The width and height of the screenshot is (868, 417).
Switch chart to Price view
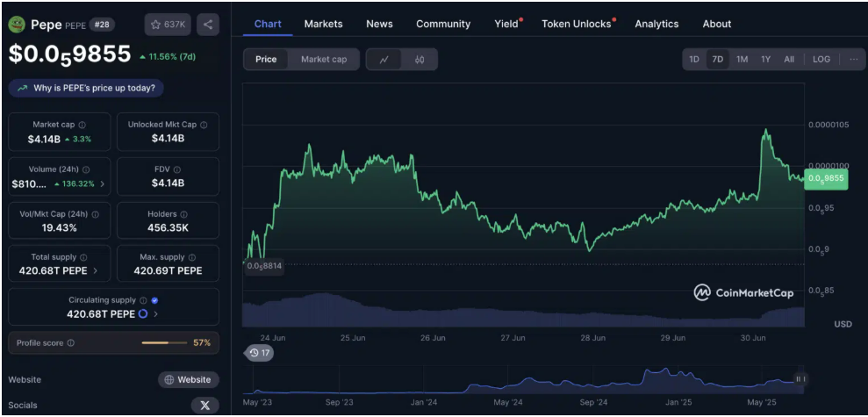[x=266, y=59]
